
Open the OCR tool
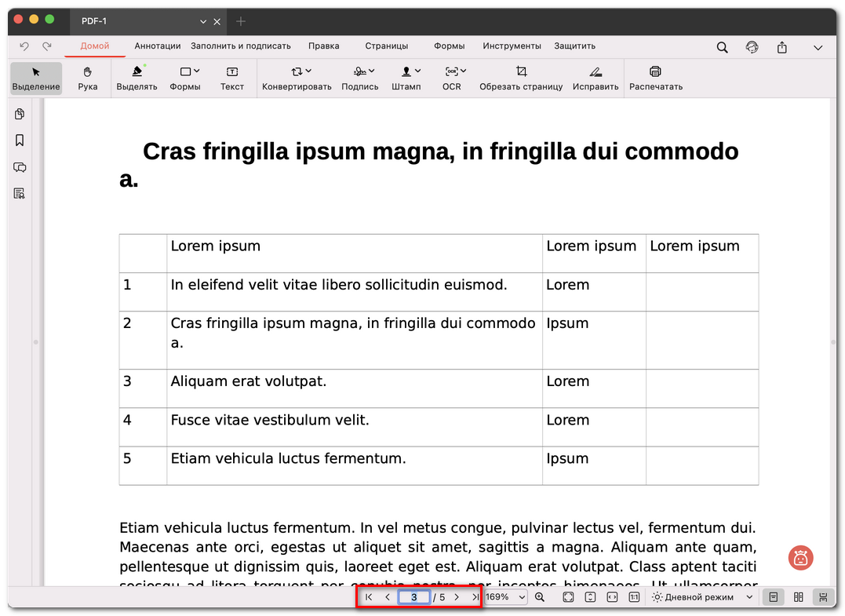point(451,78)
